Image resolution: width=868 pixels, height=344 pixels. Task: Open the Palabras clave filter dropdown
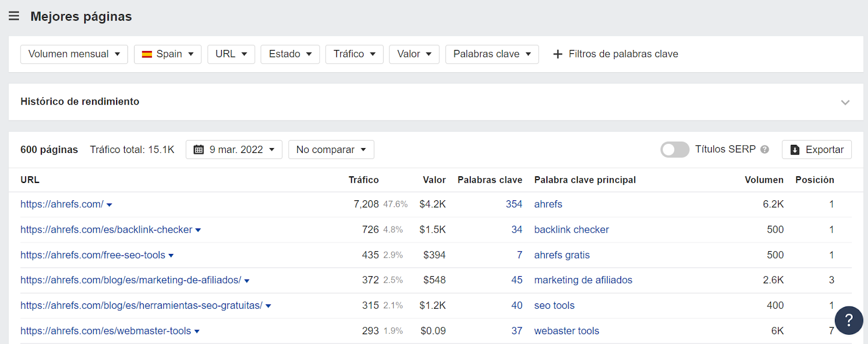click(492, 54)
